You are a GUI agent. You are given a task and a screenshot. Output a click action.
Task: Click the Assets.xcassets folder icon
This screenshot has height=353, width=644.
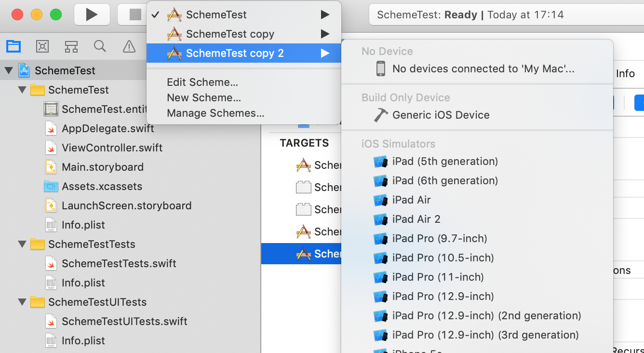point(51,186)
